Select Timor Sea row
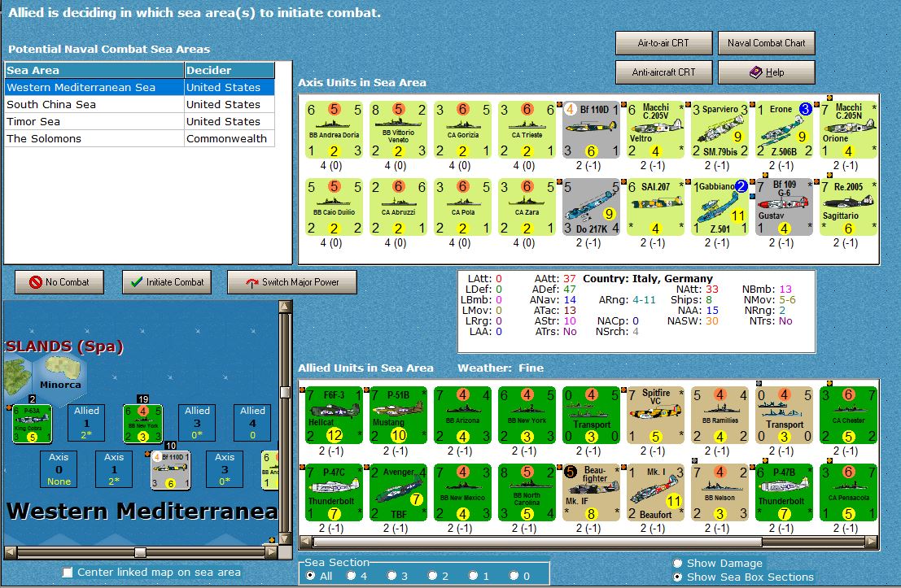This screenshot has height=588, width=901. pyautogui.click(x=140, y=122)
